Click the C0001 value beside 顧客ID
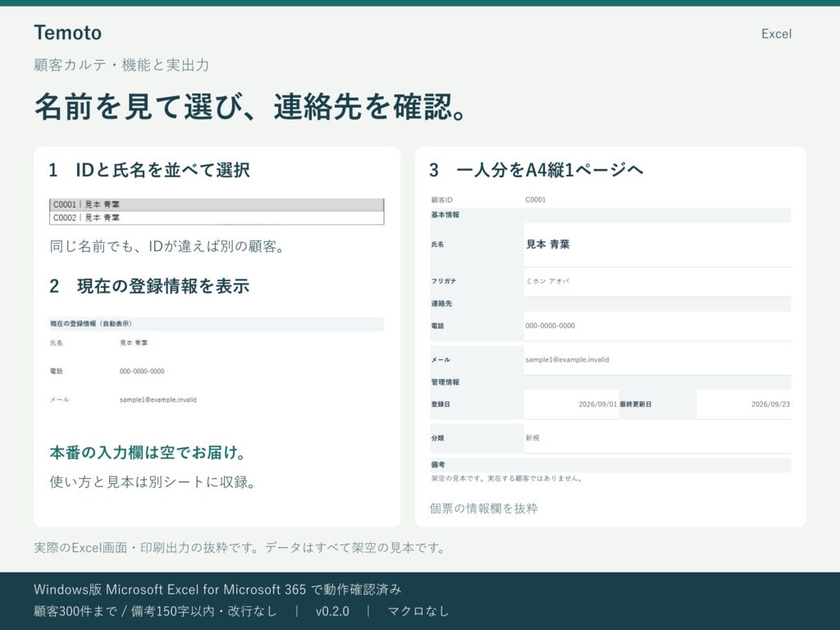Viewport: 840px width, 630px height. click(x=536, y=200)
